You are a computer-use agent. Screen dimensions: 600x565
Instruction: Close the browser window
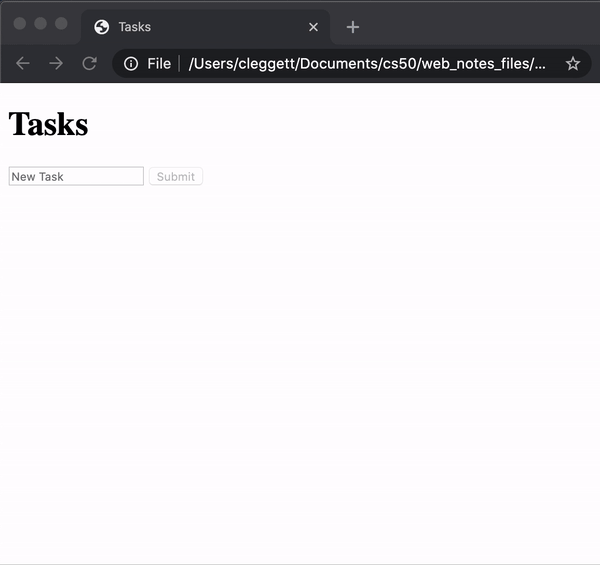[20, 24]
